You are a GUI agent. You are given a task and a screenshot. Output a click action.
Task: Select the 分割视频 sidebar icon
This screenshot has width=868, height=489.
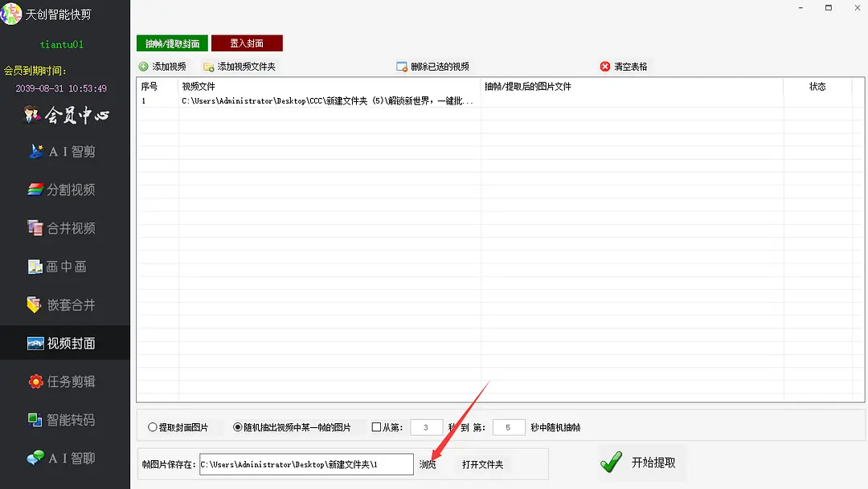[x=35, y=189]
